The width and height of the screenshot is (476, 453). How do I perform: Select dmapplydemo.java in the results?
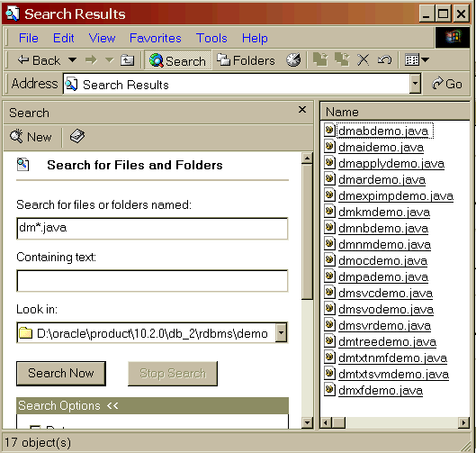(391, 163)
